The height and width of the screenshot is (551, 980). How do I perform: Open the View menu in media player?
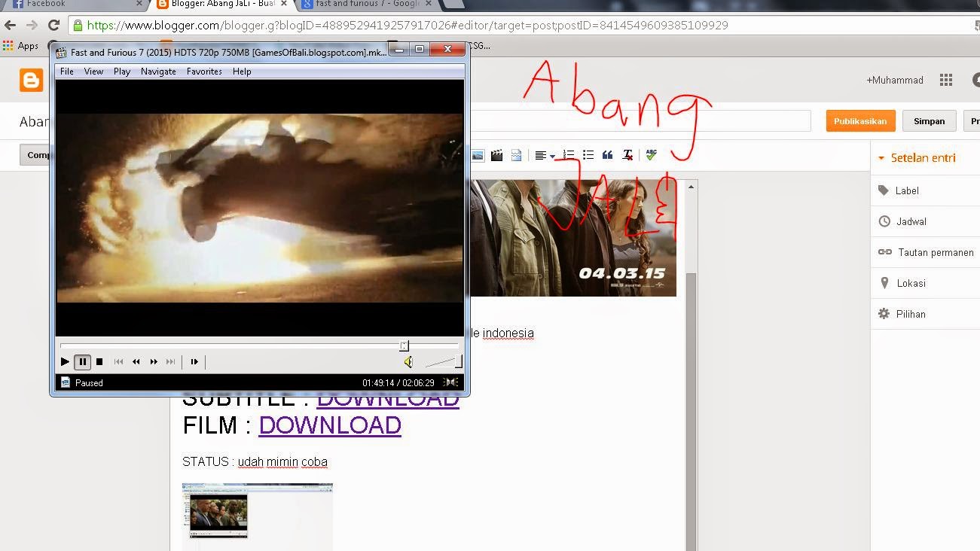click(93, 72)
